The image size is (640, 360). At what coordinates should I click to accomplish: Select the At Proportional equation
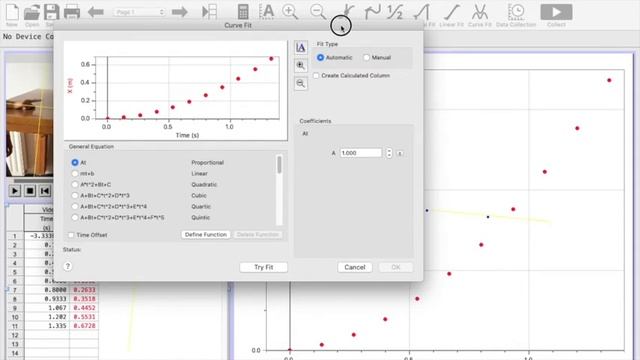tap(75, 162)
